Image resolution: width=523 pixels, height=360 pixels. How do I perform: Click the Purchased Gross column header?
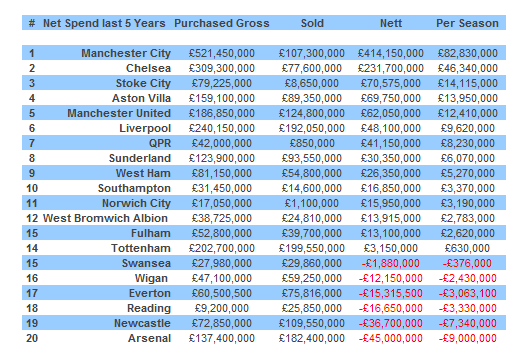[x=221, y=23]
